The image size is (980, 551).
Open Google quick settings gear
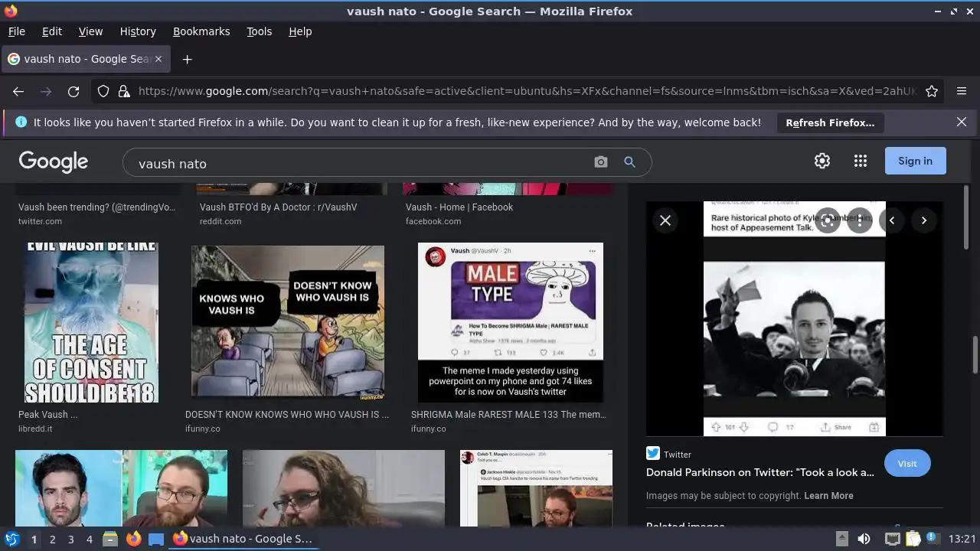point(822,161)
